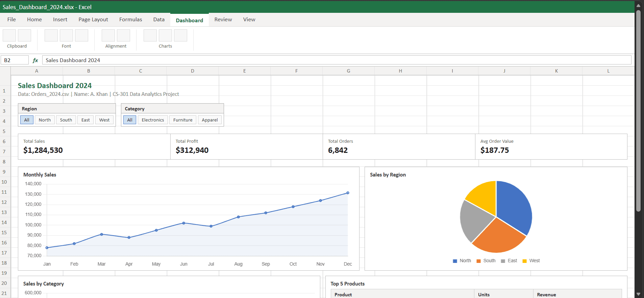Click the middle button in Font group
The width and height of the screenshot is (644, 298).
[x=66, y=35]
